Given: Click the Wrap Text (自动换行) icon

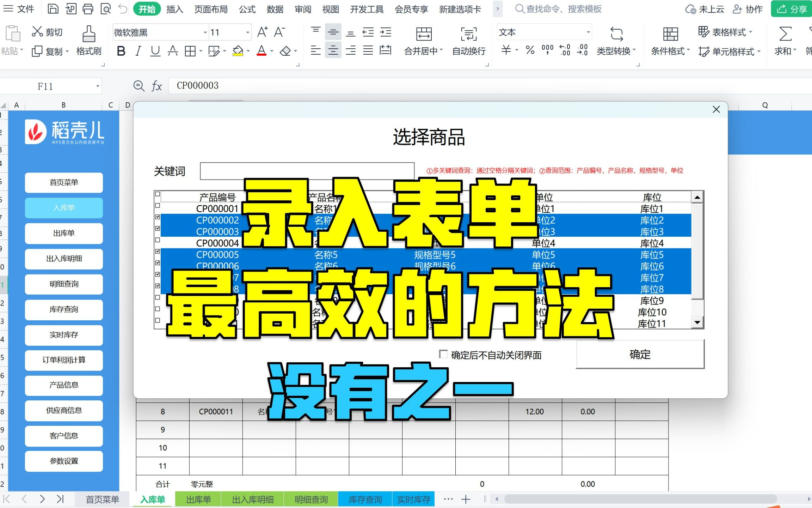Looking at the screenshot, I should coord(469,34).
